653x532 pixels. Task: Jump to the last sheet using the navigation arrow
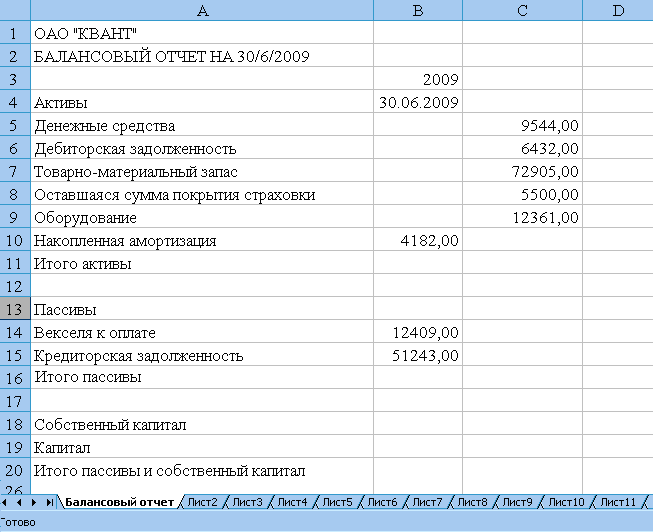pyautogui.click(x=49, y=502)
